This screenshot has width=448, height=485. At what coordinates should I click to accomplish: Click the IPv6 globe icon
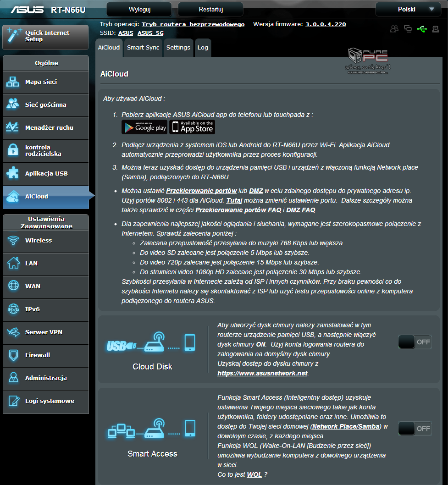(x=13, y=309)
